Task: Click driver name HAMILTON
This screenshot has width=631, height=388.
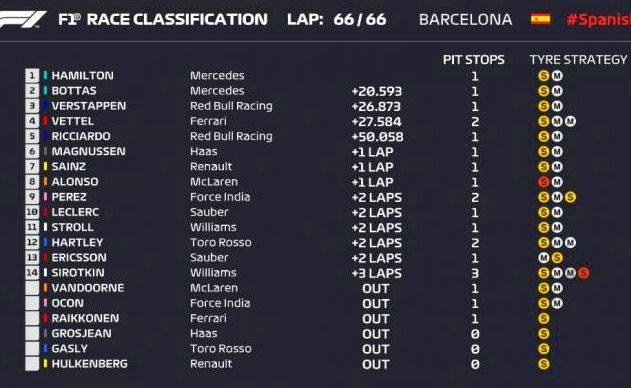Action: click(x=82, y=76)
